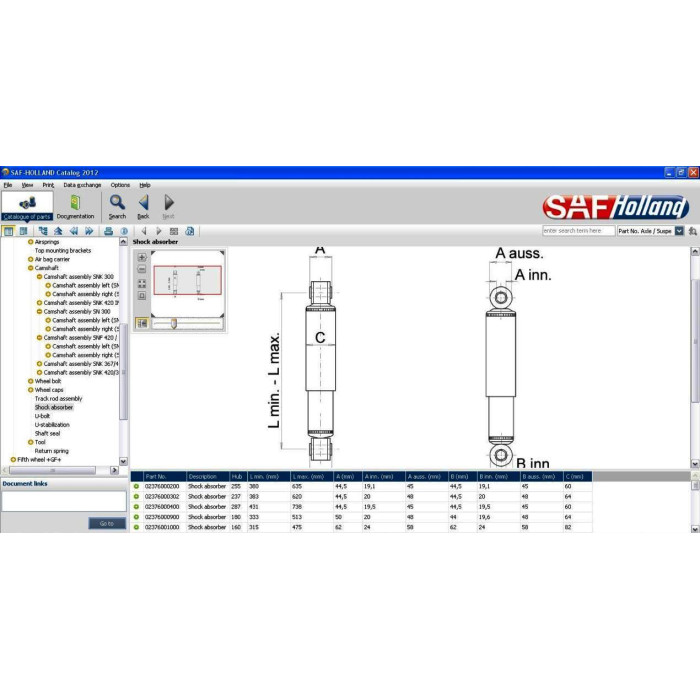Click the fit-to-window arrows icon
This screenshot has height=700, width=700.
142,283
